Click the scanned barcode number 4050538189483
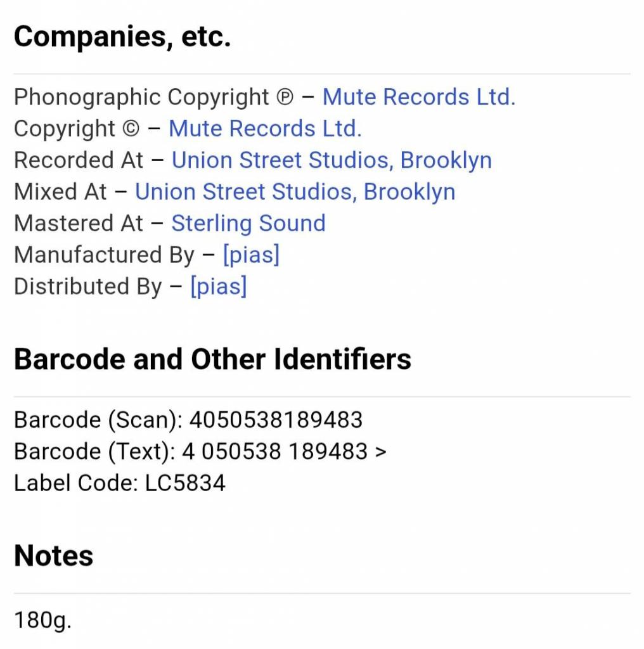This screenshot has height=649, width=644. [x=276, y=420]
